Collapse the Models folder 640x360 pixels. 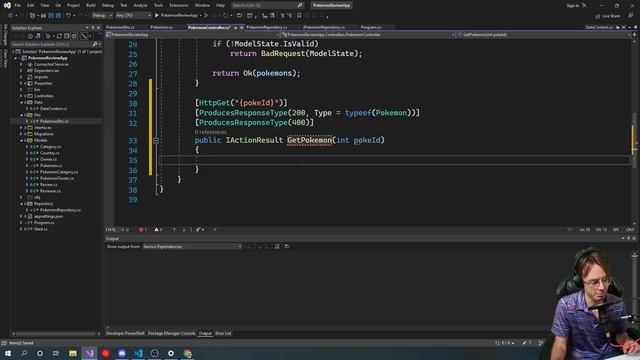pyautogui.click(x=21, y=140)
